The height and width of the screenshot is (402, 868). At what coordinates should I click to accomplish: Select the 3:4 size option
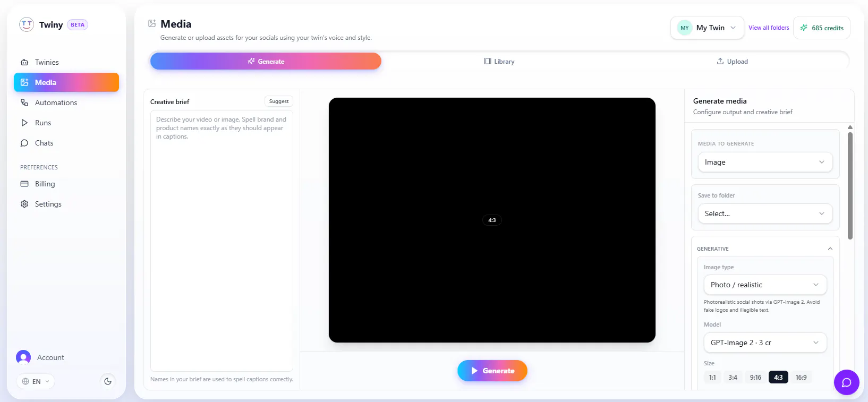click(x=733, y=378)
